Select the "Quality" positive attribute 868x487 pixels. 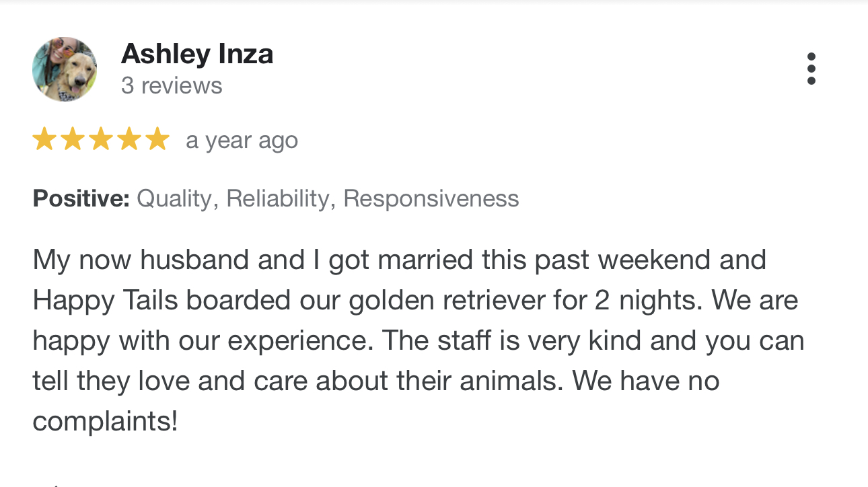coord(174,199)
